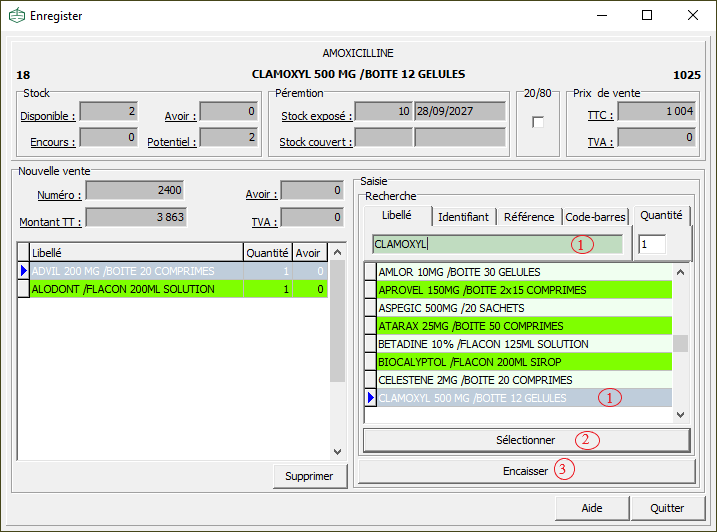Viewport: 717px width, 532px height.
Task: Click the Disponible stock field
Action: (108, 112)
